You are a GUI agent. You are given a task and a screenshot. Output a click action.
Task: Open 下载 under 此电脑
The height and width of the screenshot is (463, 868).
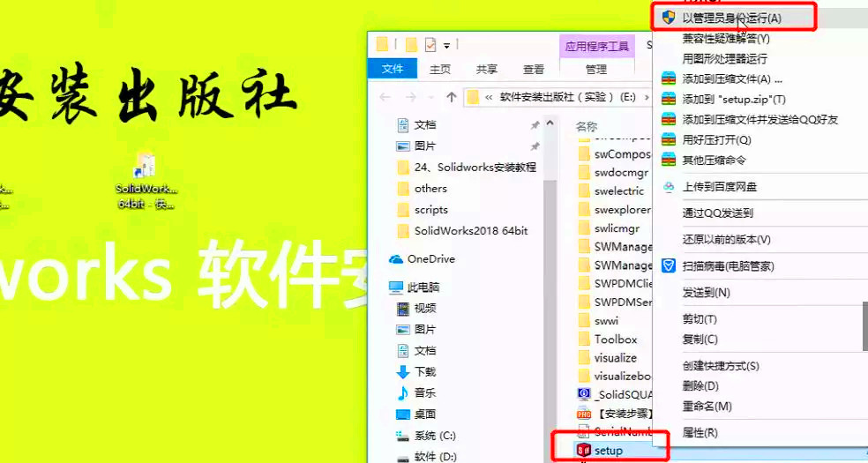tap(424, 372)
